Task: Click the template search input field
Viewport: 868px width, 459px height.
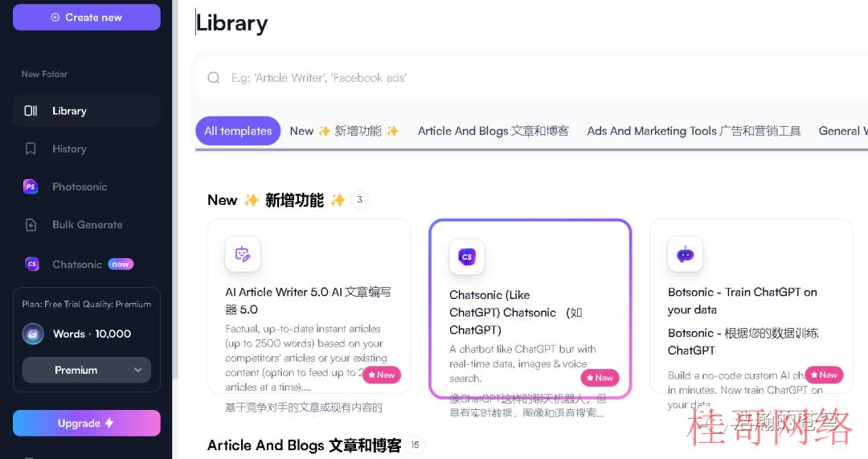Action: pyautogui.click(x=531, y=77)
